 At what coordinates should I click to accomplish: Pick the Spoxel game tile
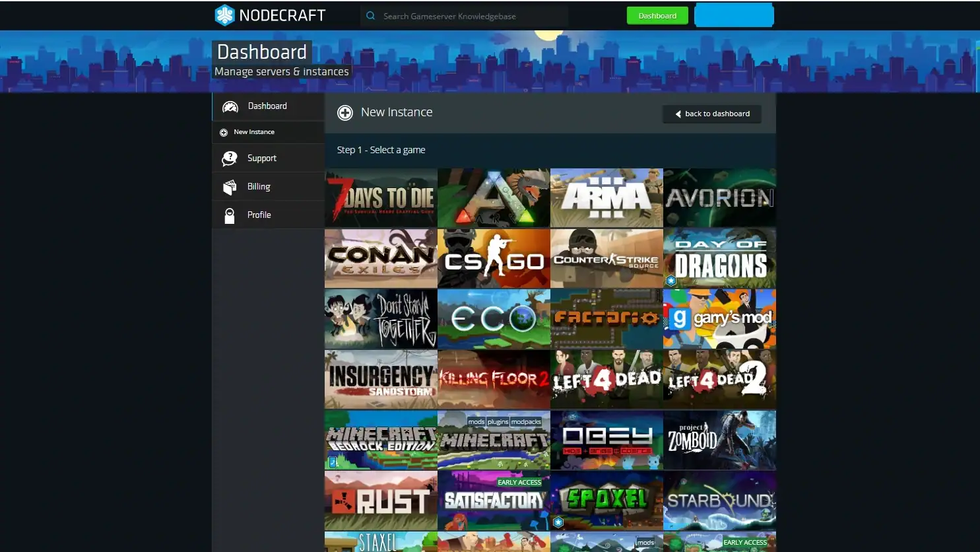606,501
